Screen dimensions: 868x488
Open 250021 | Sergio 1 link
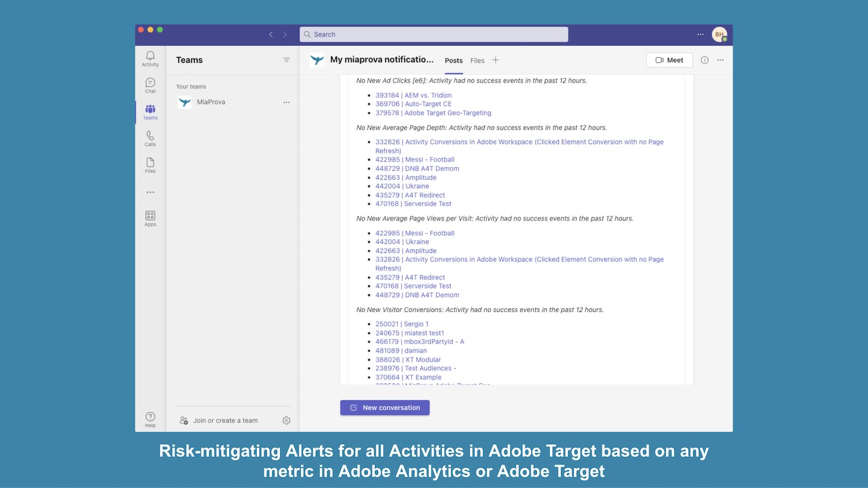pyautogui.click(x=402, y=324)
